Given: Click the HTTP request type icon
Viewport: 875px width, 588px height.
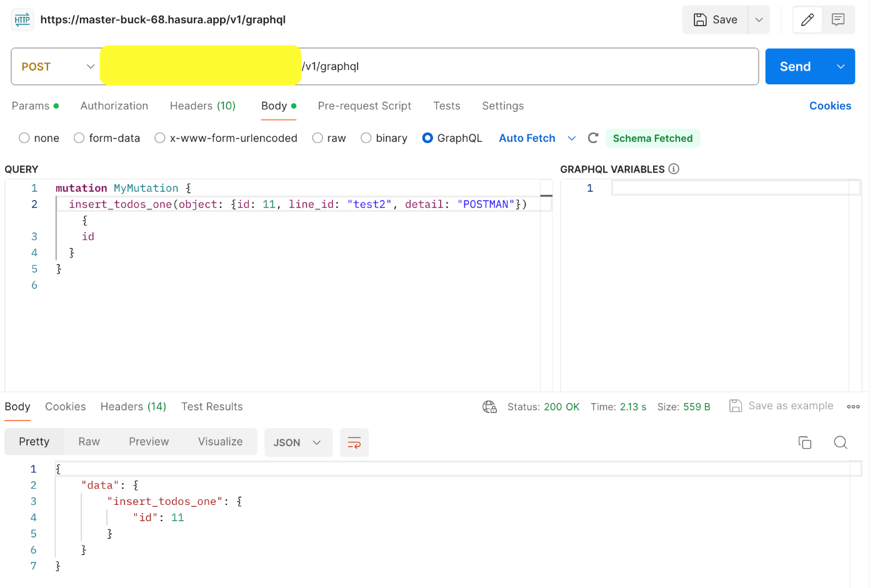Looking at the screenshot, I should click(22, 20).
